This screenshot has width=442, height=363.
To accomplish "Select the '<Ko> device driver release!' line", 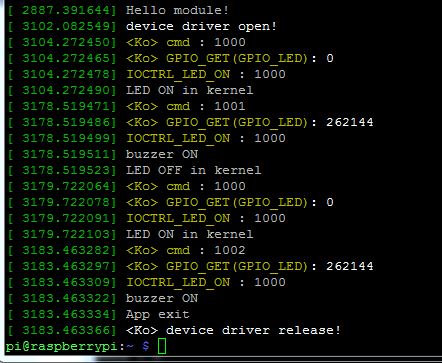I will (x=233, y=330).
